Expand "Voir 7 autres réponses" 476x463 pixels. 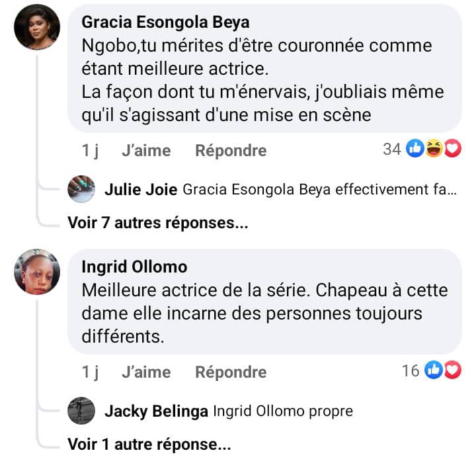coord(158,223)
